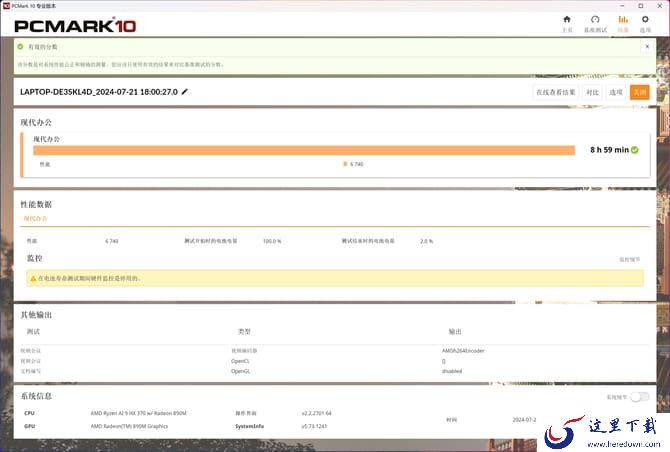670x452 pixels.
Task: Dismiss the green valid-score banner with X
Action: [647, 47]
